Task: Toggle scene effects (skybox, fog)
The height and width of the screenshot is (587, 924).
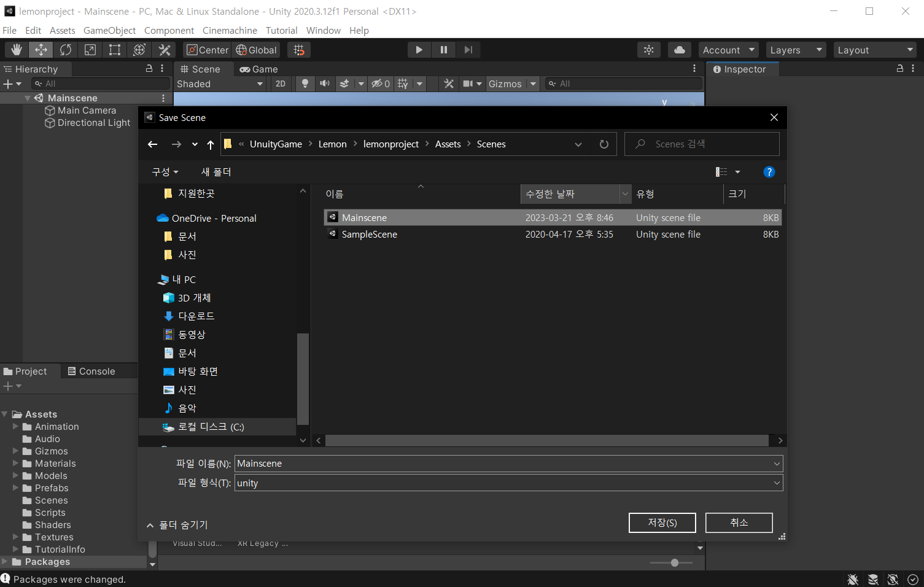Action: tap(344, 84)
